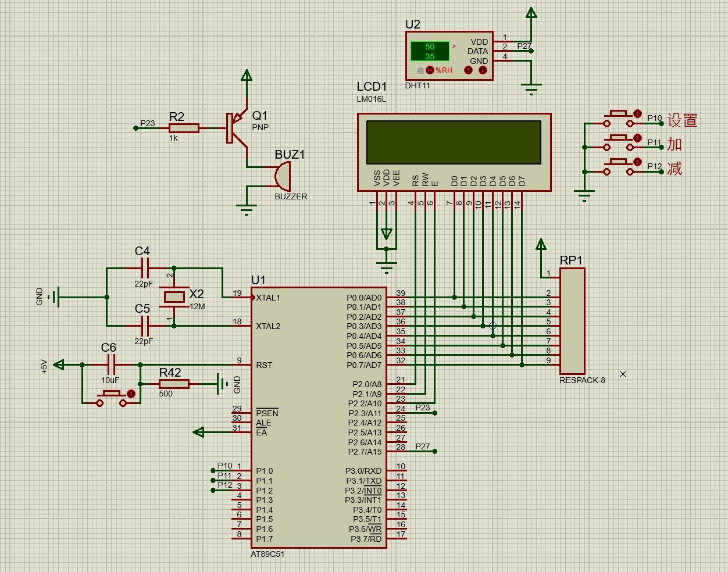Click the DHT11 increase value up arrow
Image resolution: width=728 pixels, height=572 pixels.
click(x=468, y=70)
